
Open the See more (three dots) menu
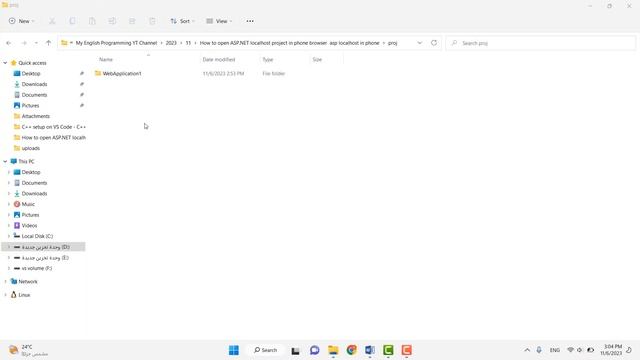250,21
